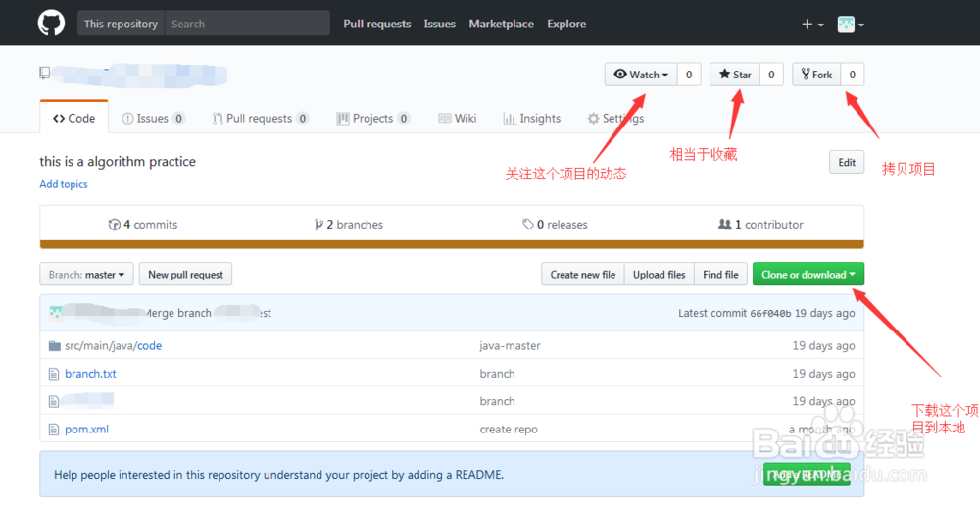Click the file icon beside branch.txt
The width and height of the screenshot is (980, 508).
[54, 374]
